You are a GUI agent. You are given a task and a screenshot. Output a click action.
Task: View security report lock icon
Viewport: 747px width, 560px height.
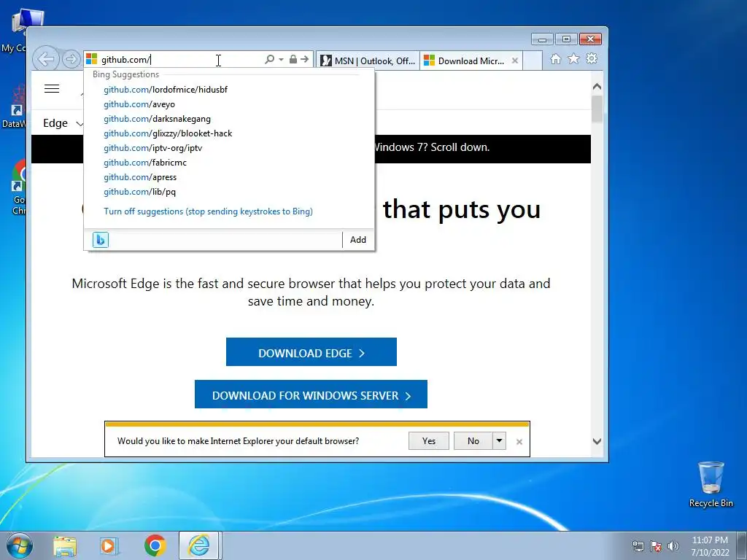(293, 60)
